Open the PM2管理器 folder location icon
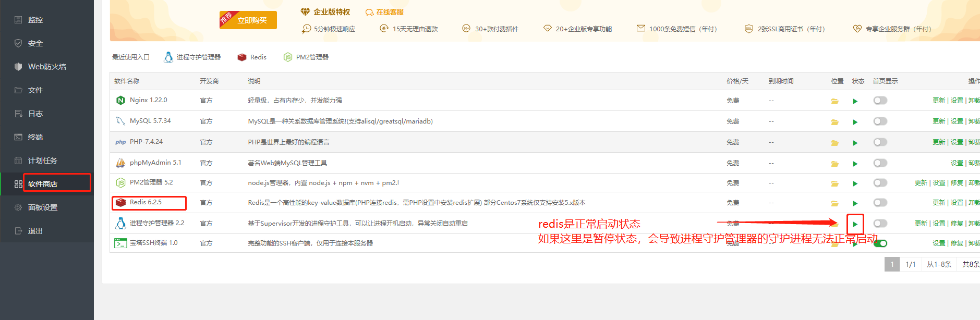The width and height of the screenshot is (980, 320). pyautogui.click(x=834, y=183)
